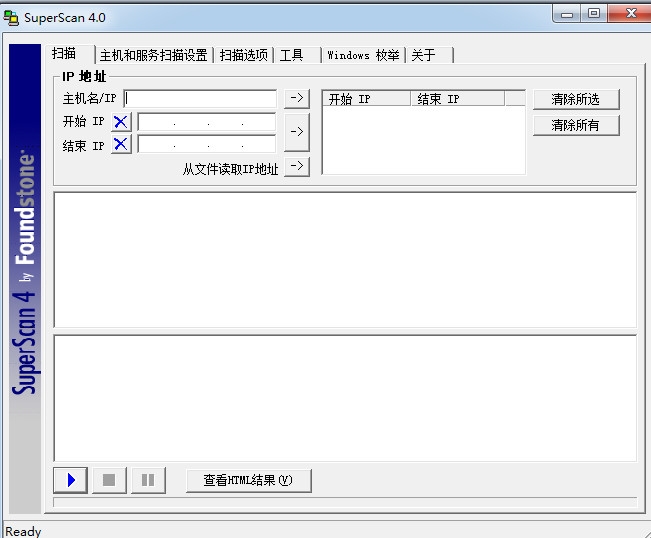The height and width of the screenshot is (538, 651).
Task: Click the stop scan square button
Action: click(x=109, y=480)
